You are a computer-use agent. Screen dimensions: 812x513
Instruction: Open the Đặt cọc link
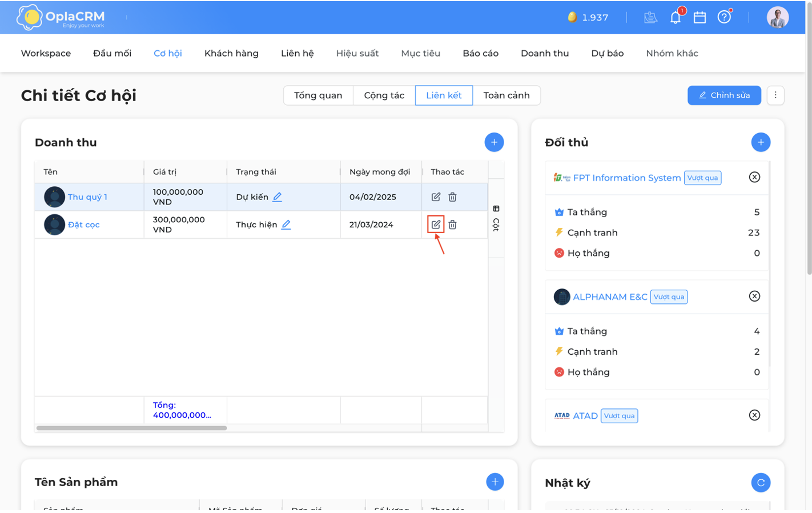pos(83,225)
